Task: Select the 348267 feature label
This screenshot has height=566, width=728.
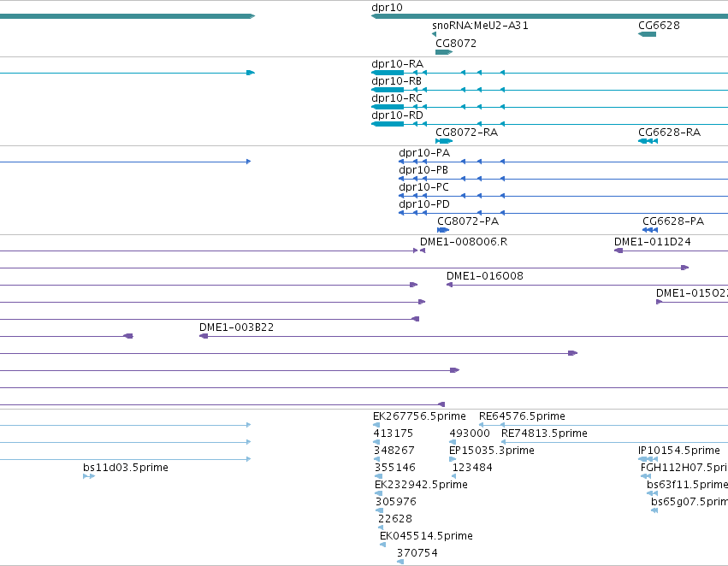Action: pos(394,451)
